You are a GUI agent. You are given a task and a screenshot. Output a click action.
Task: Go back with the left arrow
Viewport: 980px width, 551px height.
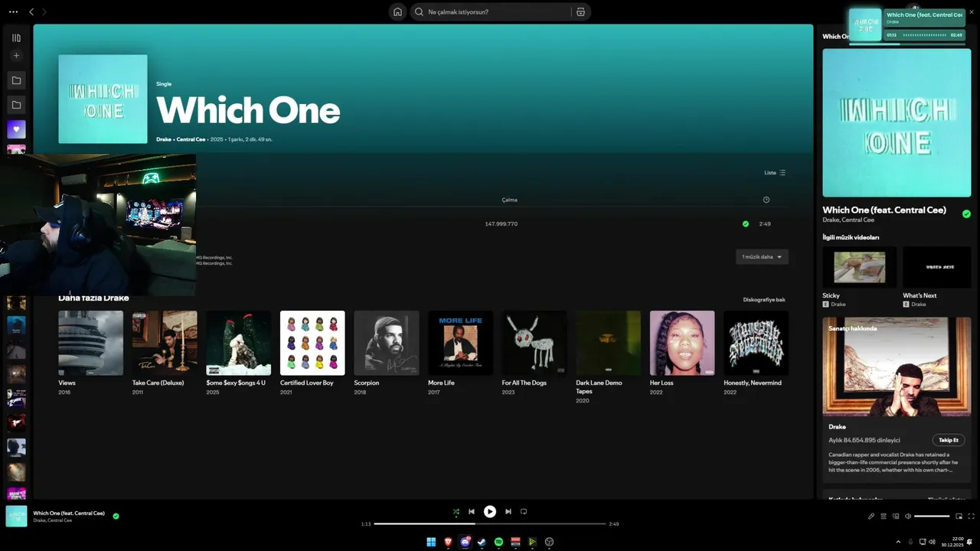[31, 12]
